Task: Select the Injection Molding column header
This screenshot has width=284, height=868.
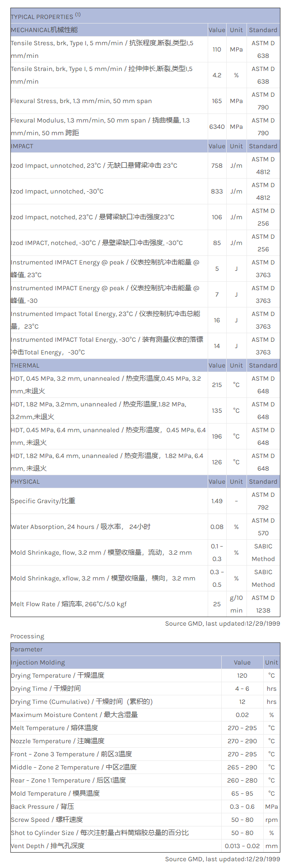Action: [38, 662]
